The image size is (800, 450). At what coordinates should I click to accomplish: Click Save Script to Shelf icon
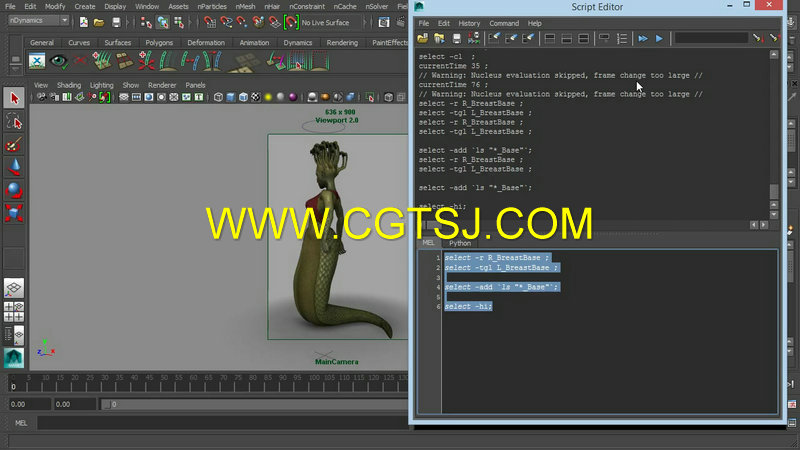[x=473, y=38]
